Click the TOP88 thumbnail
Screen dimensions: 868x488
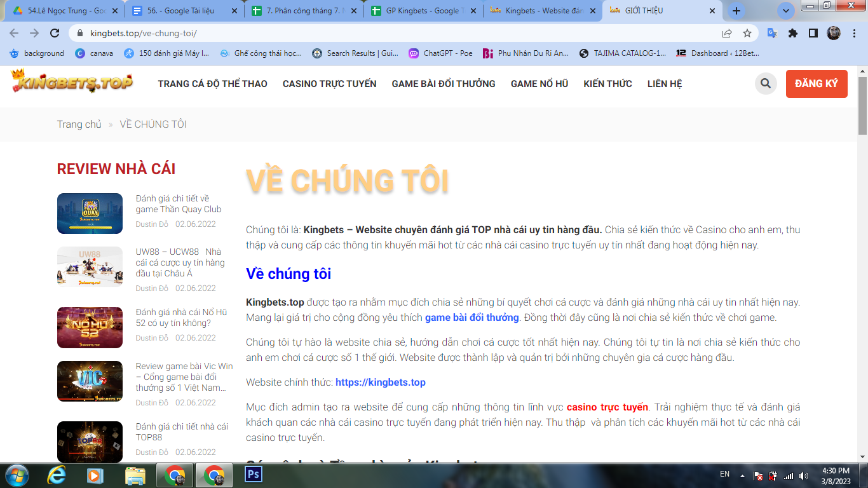coord(90,442)
